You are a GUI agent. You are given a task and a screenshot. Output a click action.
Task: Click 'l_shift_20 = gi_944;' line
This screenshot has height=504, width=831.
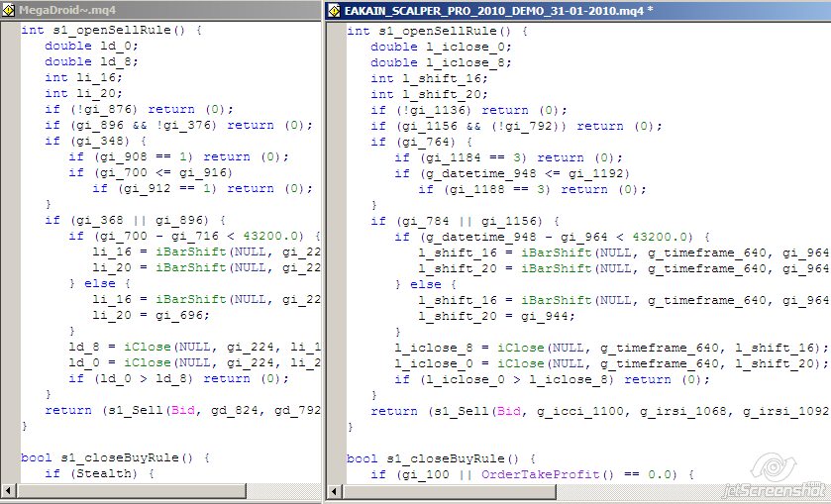pos(496,317)
